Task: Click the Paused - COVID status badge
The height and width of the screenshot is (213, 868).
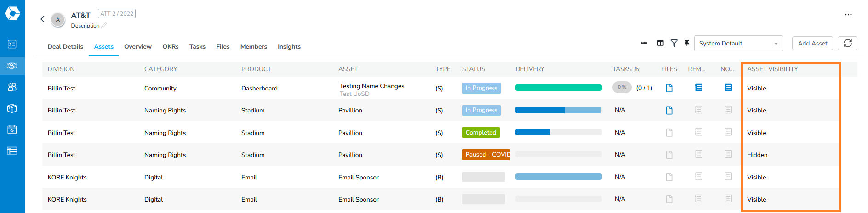Action: click(x=486, y=155)
